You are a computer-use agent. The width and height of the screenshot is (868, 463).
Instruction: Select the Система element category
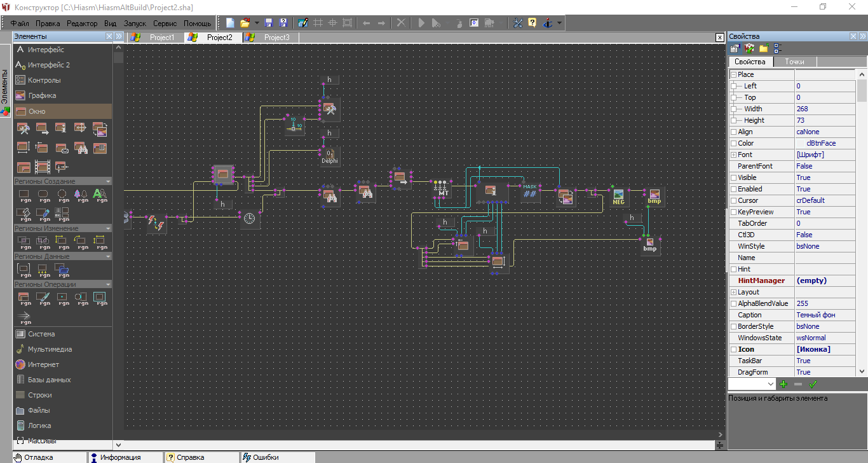(62, 334)
